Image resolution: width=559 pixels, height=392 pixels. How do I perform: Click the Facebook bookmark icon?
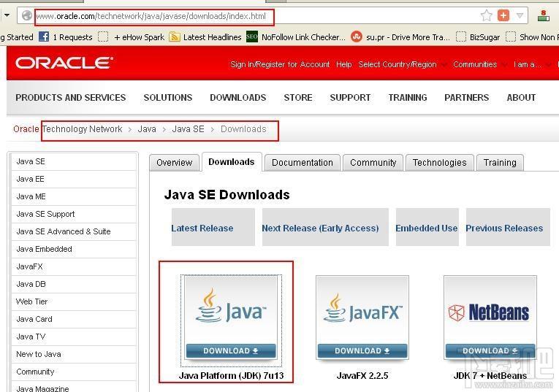(x=44, y=36)
